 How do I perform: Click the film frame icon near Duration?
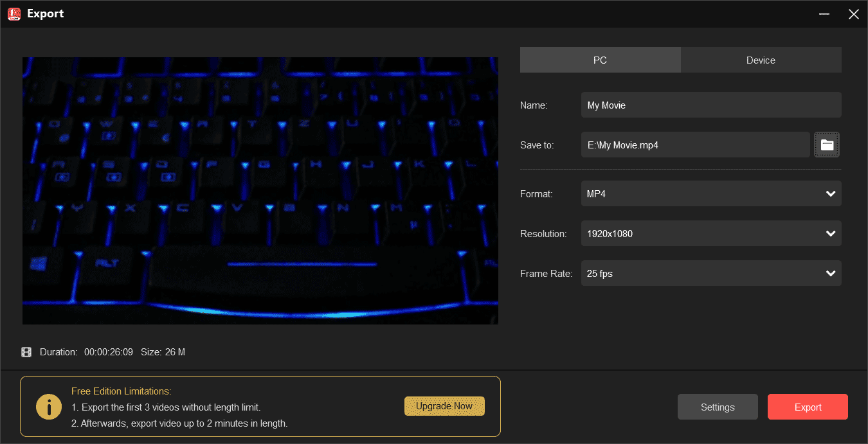(26, 351)
